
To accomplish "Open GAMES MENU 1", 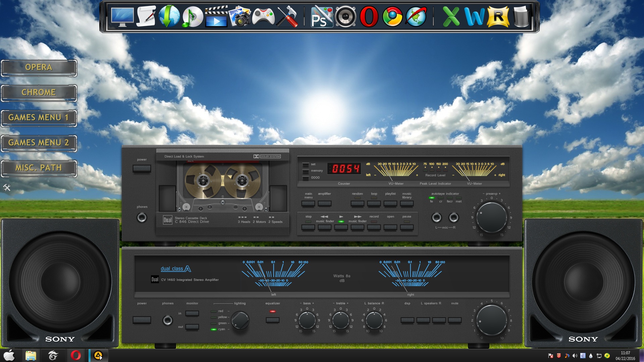I will tap(39, 118).
